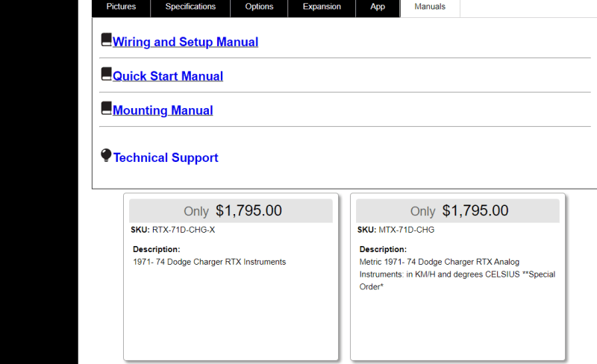Open the Expansion tab
The image size is (597, 364).
point(322,7)
